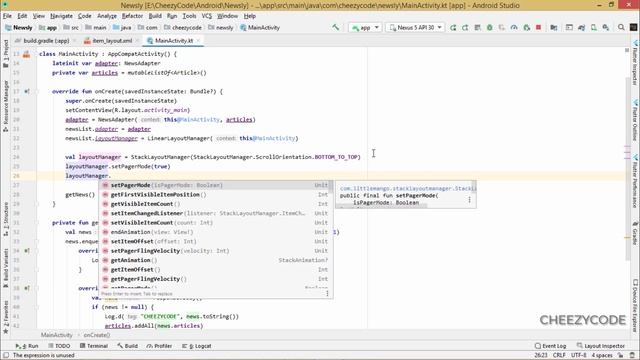Click the Run app rerun icon
This screenshot has height=360, width=640.
tap(453, 27)
